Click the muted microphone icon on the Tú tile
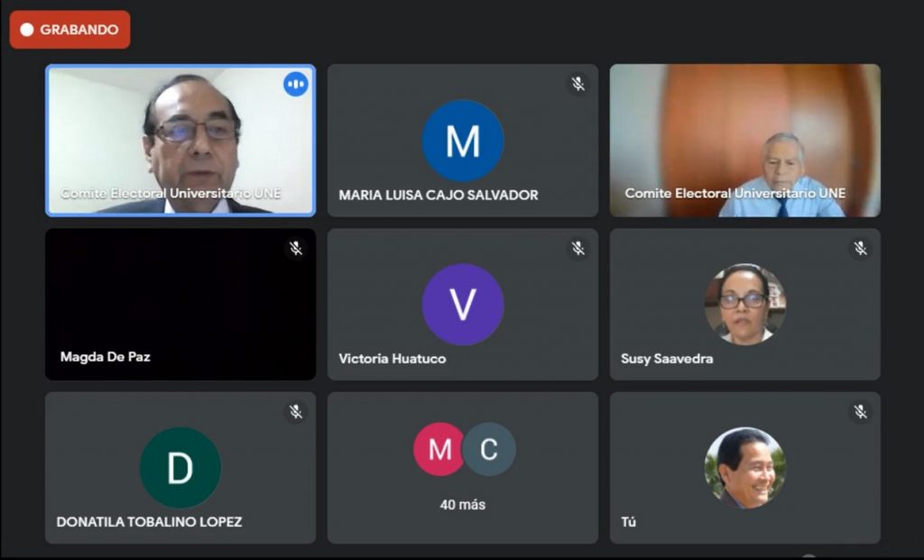This screenshot has width=924, height=560. [x=860, y=411]
